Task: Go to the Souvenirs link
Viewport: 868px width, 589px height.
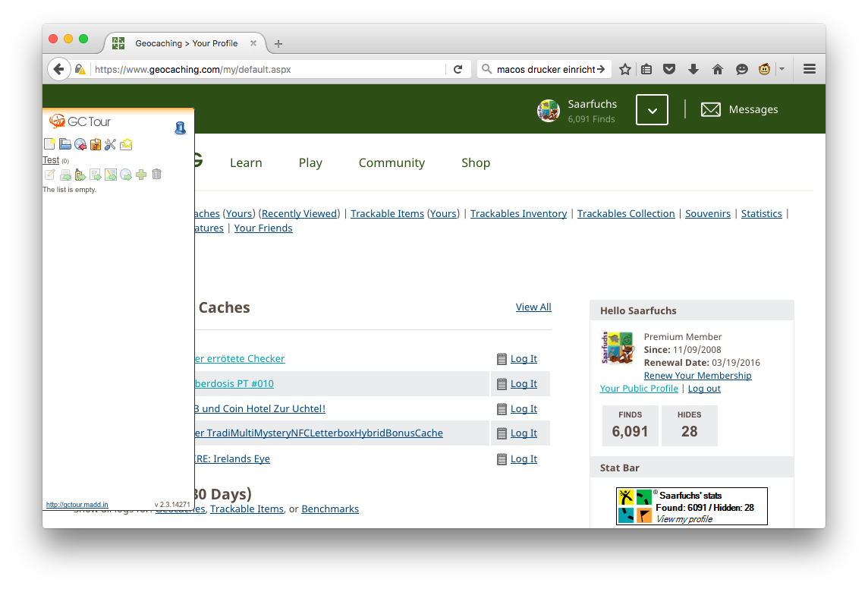Action: pyautogui.click(x=708, y=214)
